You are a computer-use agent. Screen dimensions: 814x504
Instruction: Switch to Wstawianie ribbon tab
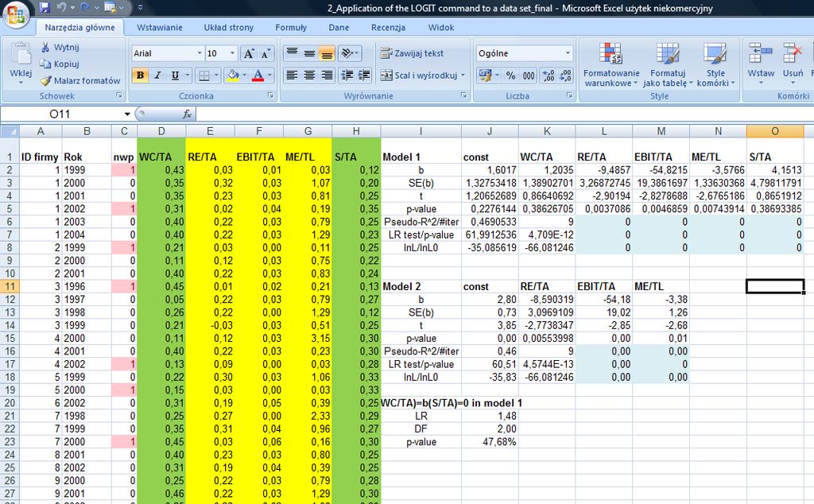[159, 28]
